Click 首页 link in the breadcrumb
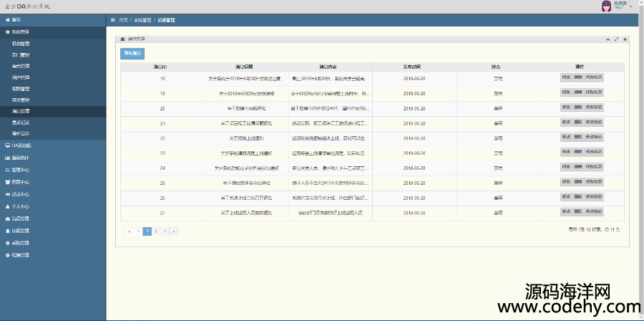This screenshot has height=321, width=644. (123, 20)
